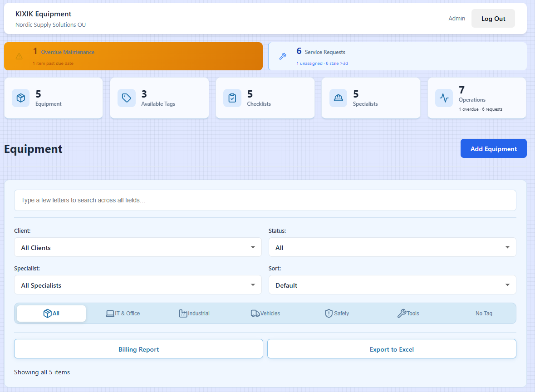This screenshot has height=392, width=535.
Task: Click the Available Tags label
Action: pyautogui.click(x=158, y=104)
